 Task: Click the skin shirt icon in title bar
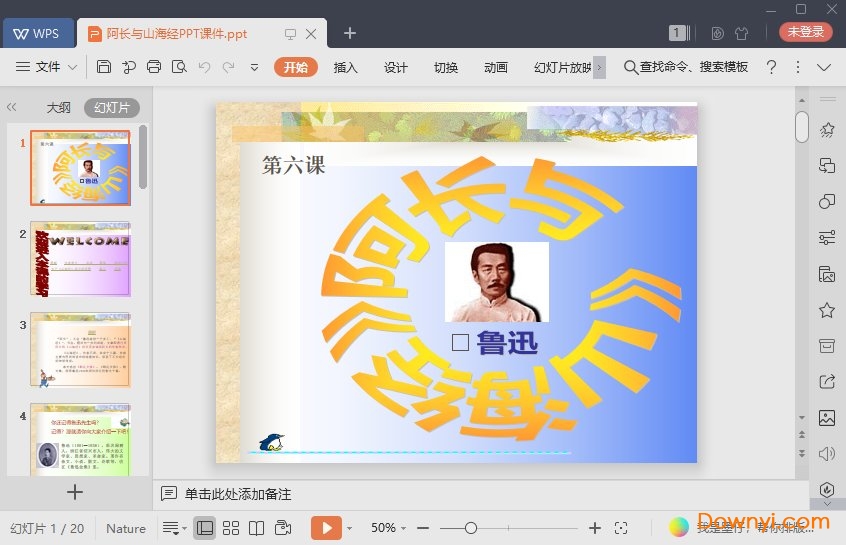click(742, 33)
